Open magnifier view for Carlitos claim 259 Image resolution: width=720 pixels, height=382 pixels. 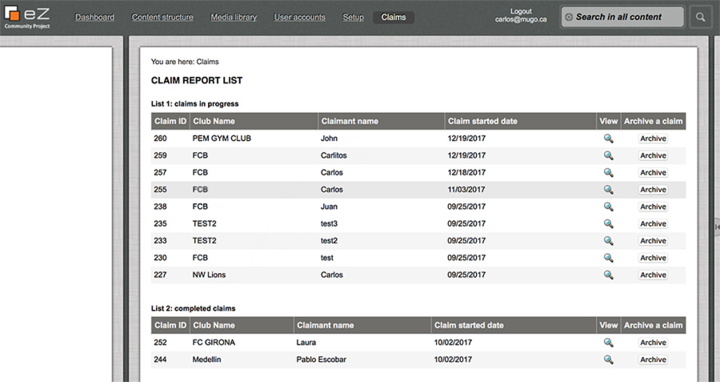pos(608,156)
